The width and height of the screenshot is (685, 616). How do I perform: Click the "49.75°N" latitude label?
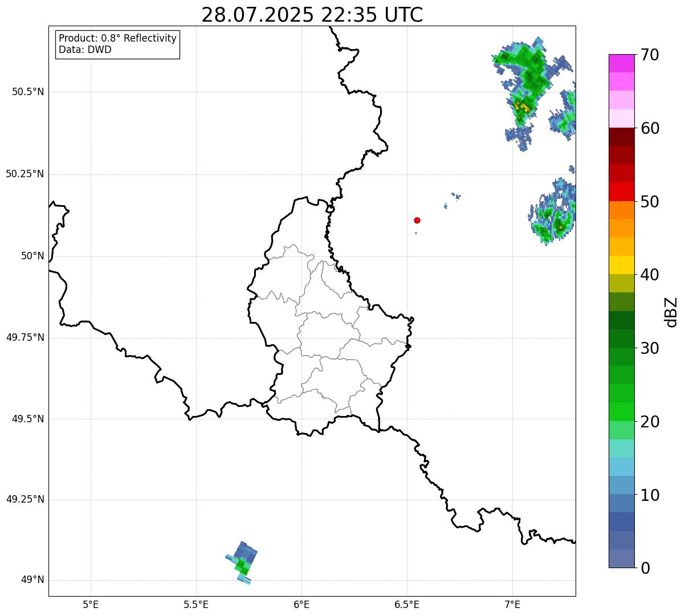point(25,337)
